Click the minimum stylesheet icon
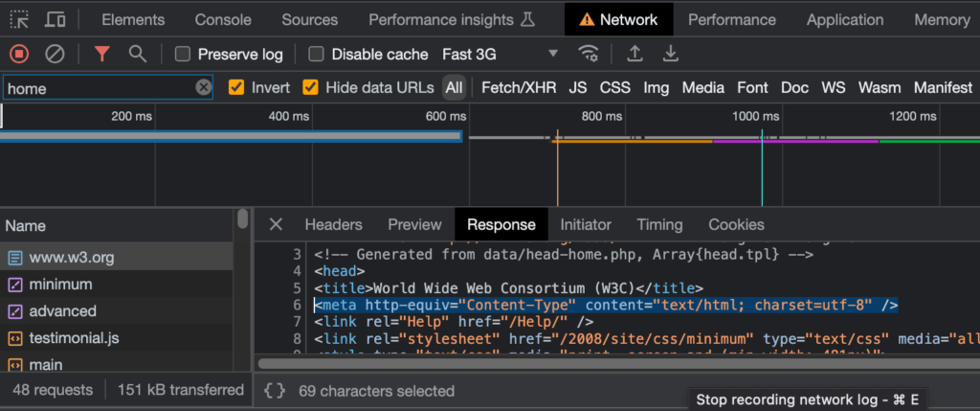 click(15, 285)
